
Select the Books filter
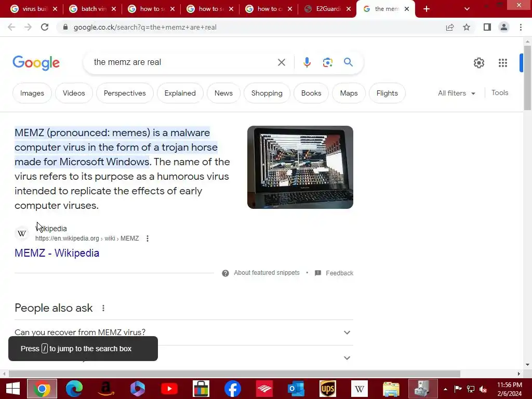point(311,93)
